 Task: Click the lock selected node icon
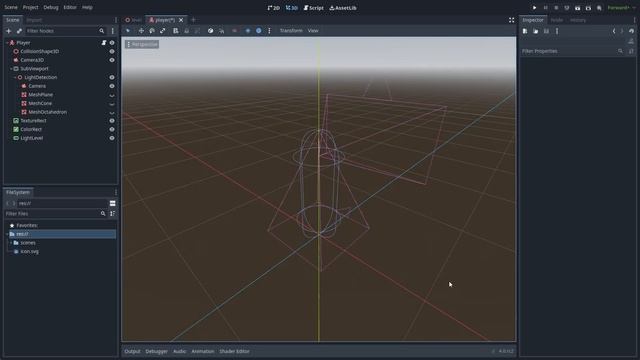(x=187, y=31)
